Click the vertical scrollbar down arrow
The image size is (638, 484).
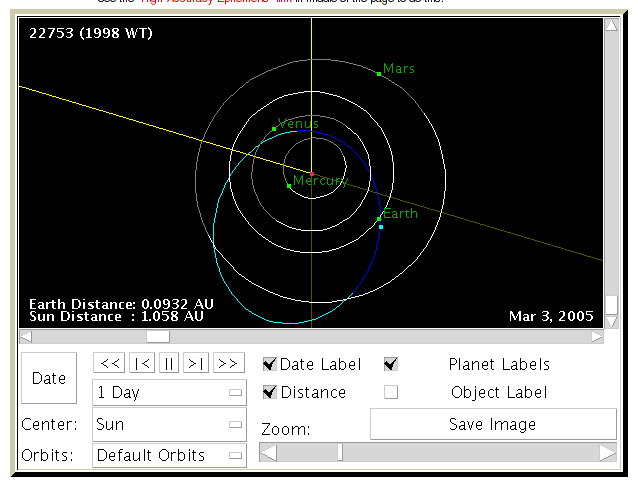612,322
